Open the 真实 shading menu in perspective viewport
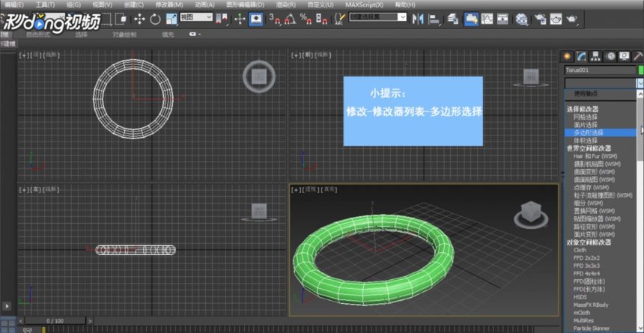The height and width of the screenshot is (333, 644). [x=329, y=190]
